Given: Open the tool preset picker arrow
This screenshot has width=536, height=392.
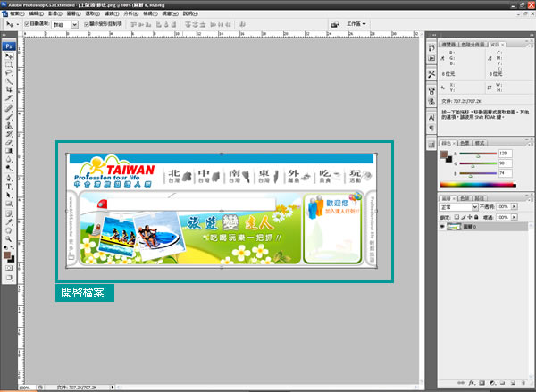Looking at the screenshot, I should [x=18, y=24].
